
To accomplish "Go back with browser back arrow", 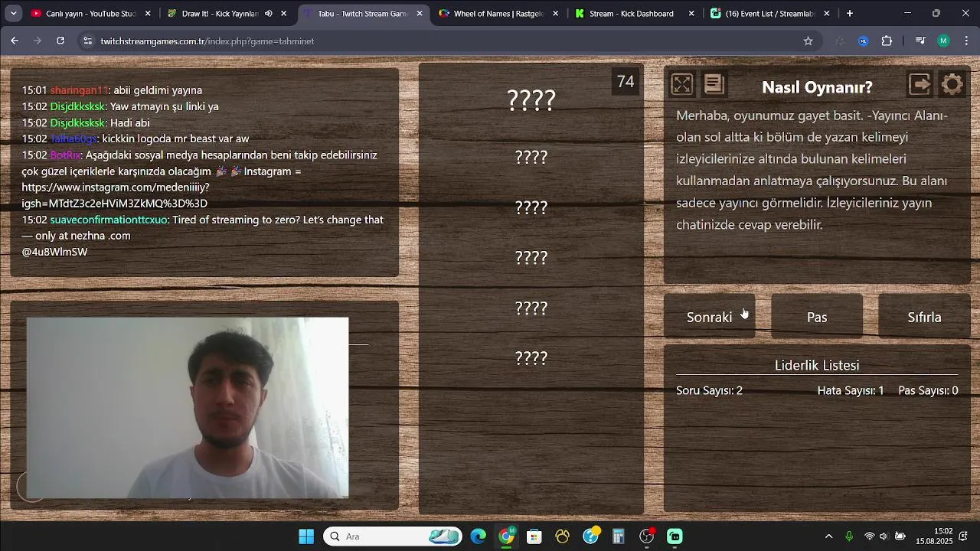I will click(15, 41).
